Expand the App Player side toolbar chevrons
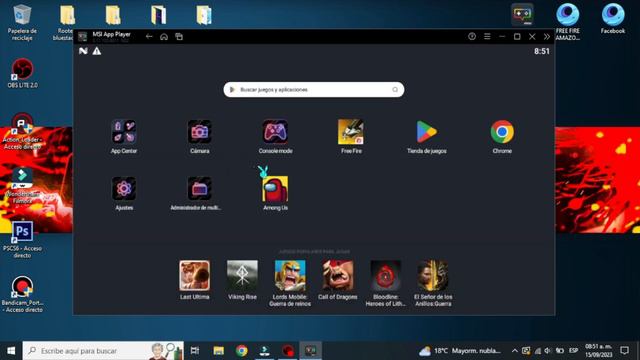The image size is (640, 360). coord(547,36)
